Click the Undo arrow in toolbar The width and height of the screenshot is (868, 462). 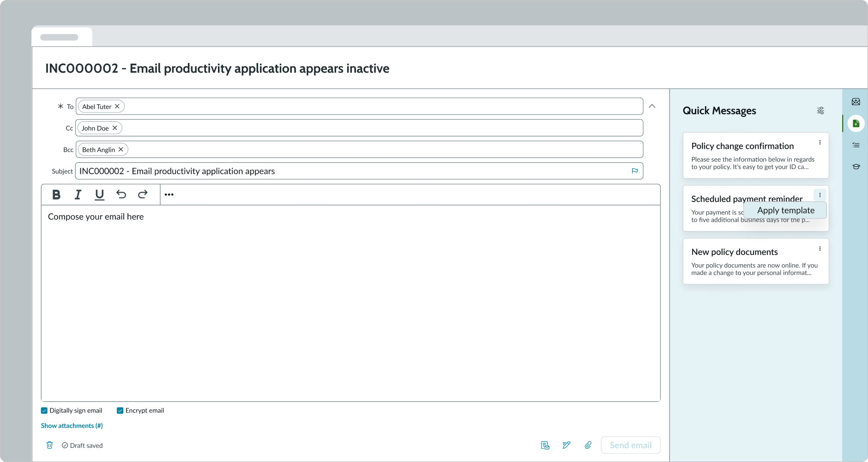[121, 195]
